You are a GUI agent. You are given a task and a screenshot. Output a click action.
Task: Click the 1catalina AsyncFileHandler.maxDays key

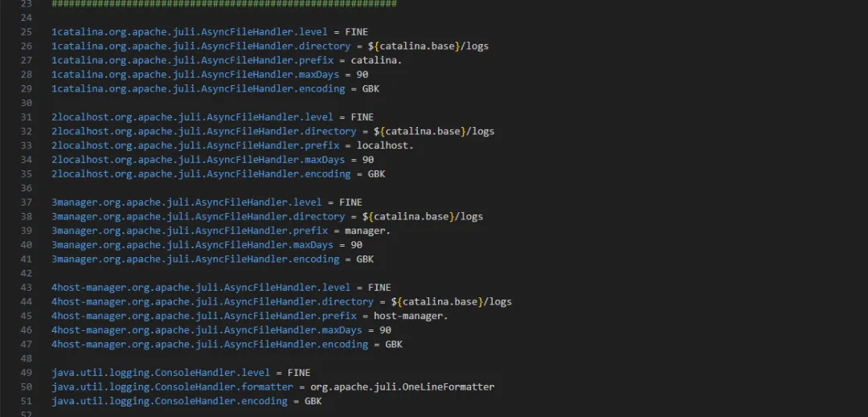pyautogui.click(x=195, y=75)
